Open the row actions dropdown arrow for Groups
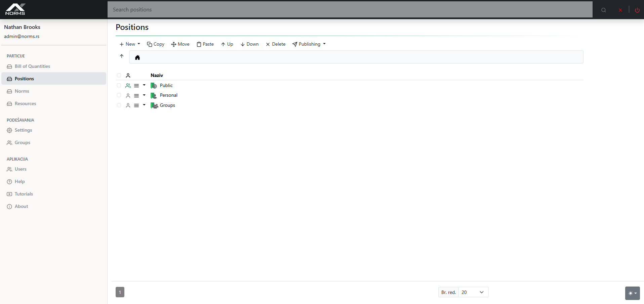 click(x=144, y=105)
